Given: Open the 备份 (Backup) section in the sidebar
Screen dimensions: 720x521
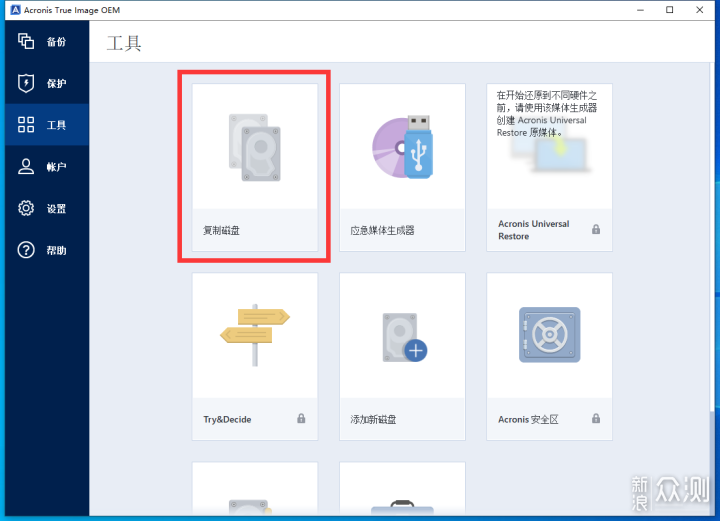Looking at the screenshot, I should (x=47, y=42).
